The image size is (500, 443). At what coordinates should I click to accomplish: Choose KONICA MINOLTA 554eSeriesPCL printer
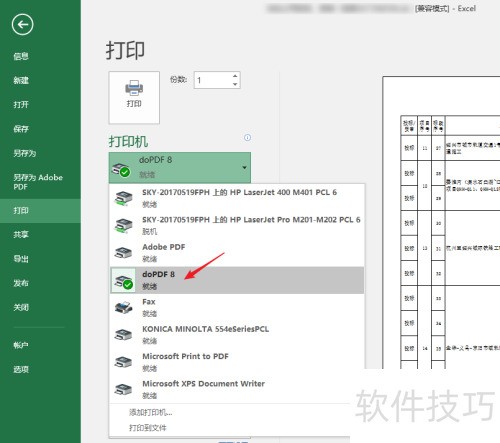pyautogui.click(x=237, y=335)
